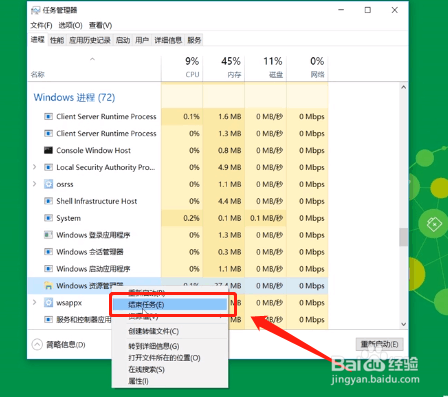
Task: Sort by the 网络 column header
Action: click(307, 68)
